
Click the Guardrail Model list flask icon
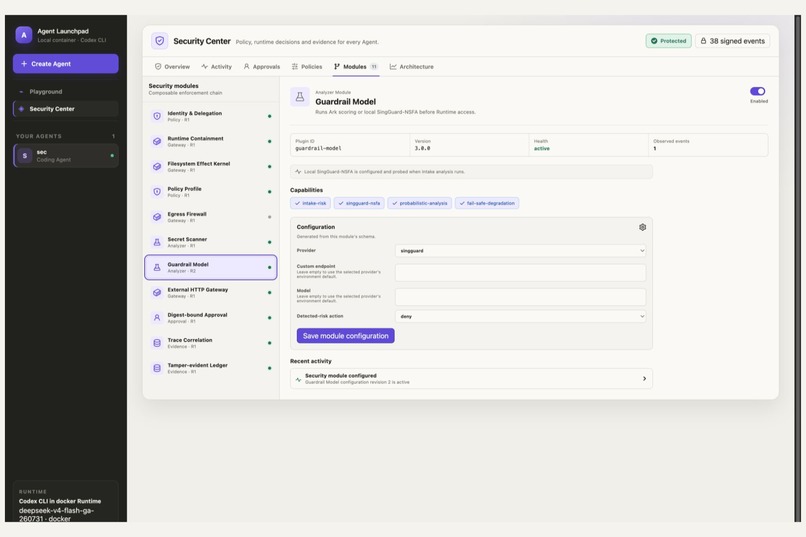point(157,267)
